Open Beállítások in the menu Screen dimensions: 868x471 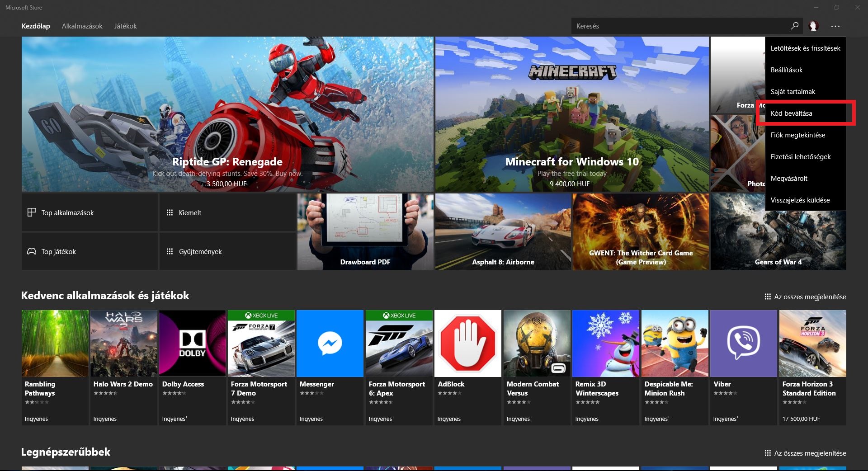point(787,70)
